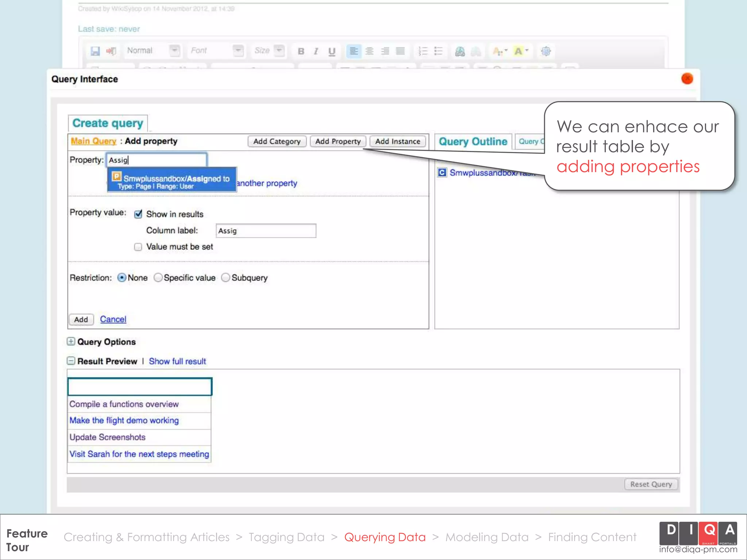Cancel adding the property

click(x=113, y=319)
